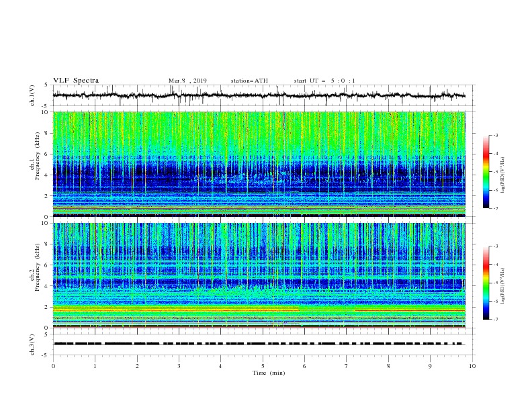
Task: Click time-axis tick label "3"
Action: pos(179,366)
